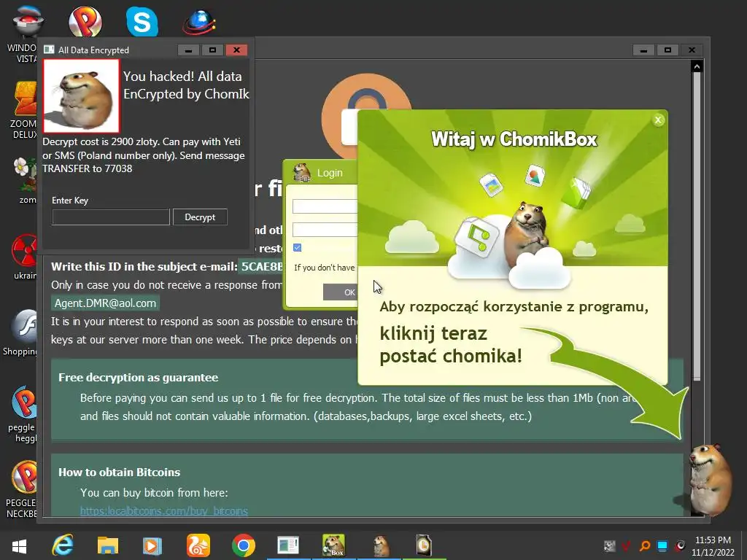
Task: Click the 5CAE8B ID code text
Action: pyautogui.click(x=262, y=267)
